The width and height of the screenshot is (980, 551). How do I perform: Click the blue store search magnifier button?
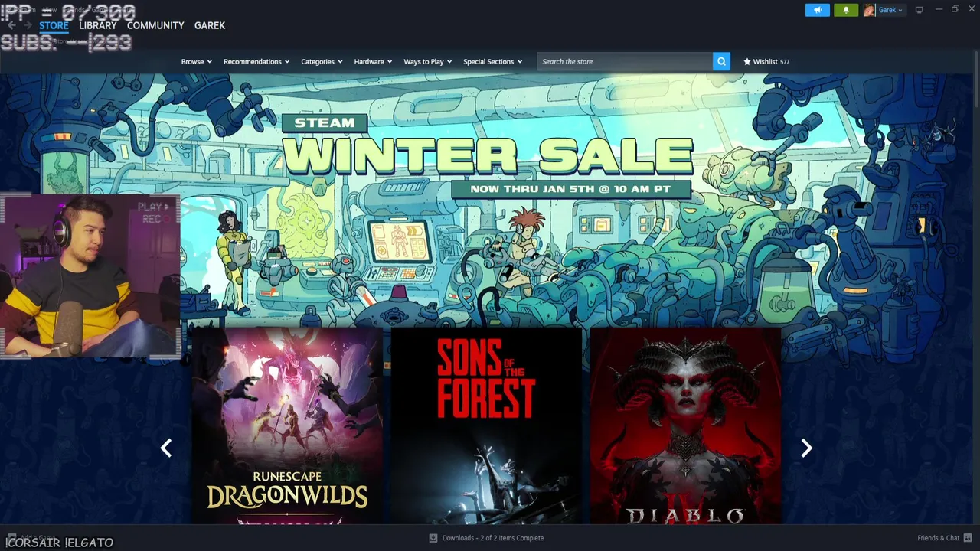(x=721, y=61)
